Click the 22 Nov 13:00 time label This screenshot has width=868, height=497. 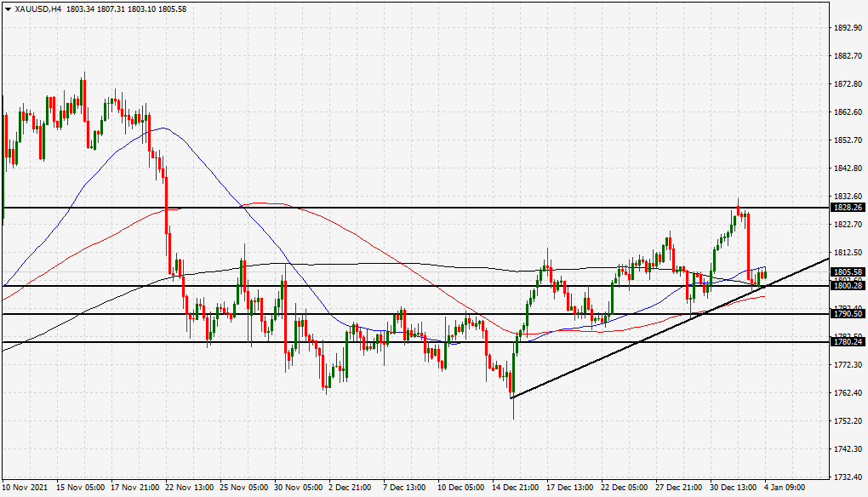[190, 488]
